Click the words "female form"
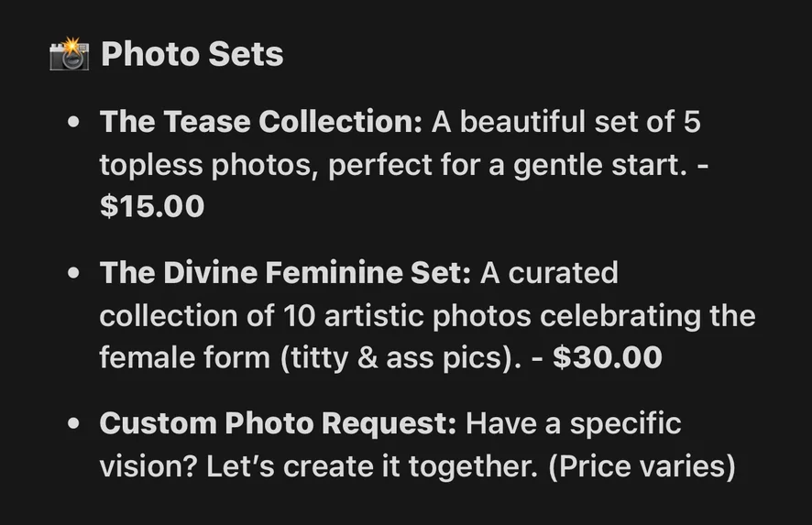812x525 pixels. 183,357
